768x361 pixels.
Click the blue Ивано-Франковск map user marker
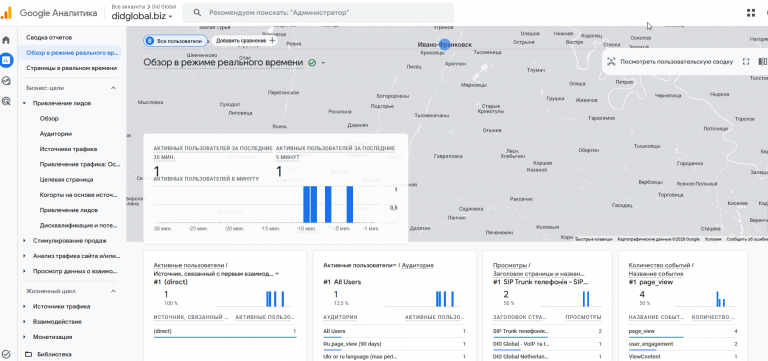pyautogui.click(x=444, y=45)
